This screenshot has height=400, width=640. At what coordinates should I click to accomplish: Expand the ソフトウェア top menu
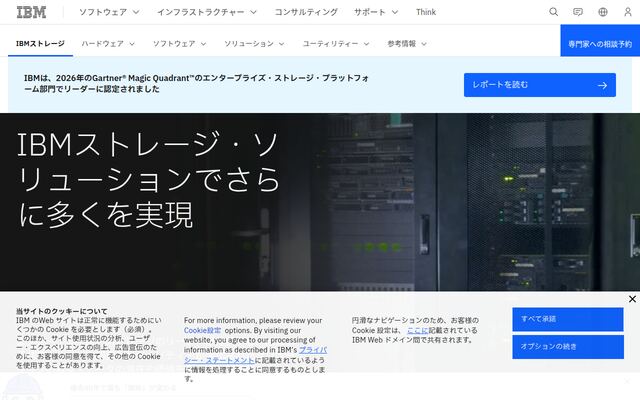click(109, 12)
